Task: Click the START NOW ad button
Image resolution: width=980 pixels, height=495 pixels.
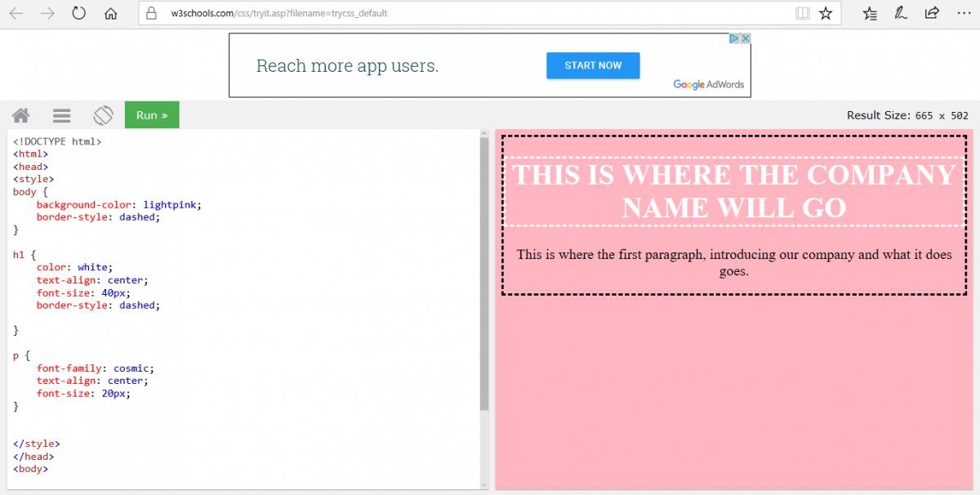Action: pyautogui.click(x=593, y=65)
